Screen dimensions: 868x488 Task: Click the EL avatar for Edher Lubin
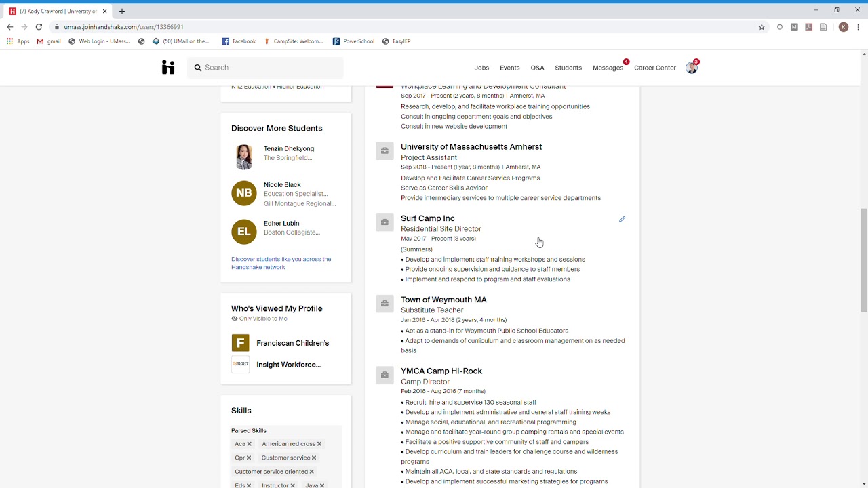(x=244, y=232)
